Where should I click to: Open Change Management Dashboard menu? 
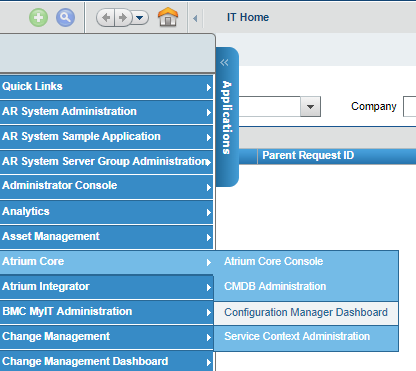click(x=106, y=361)
